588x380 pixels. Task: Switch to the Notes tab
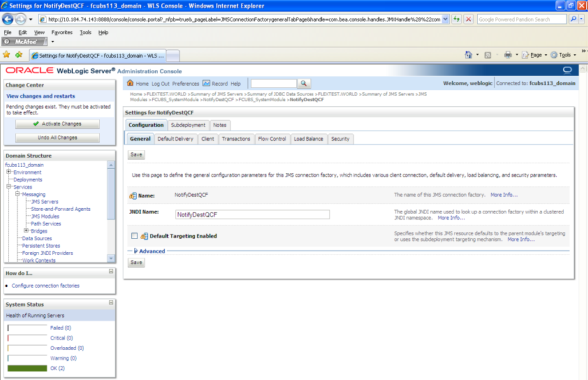[x=220, y=125]
